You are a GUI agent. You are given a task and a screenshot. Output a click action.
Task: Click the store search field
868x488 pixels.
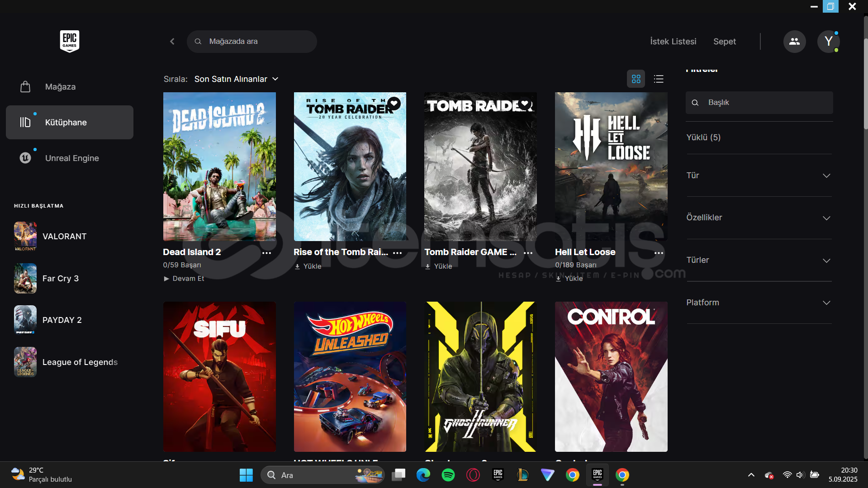click(x=252, y=41)
